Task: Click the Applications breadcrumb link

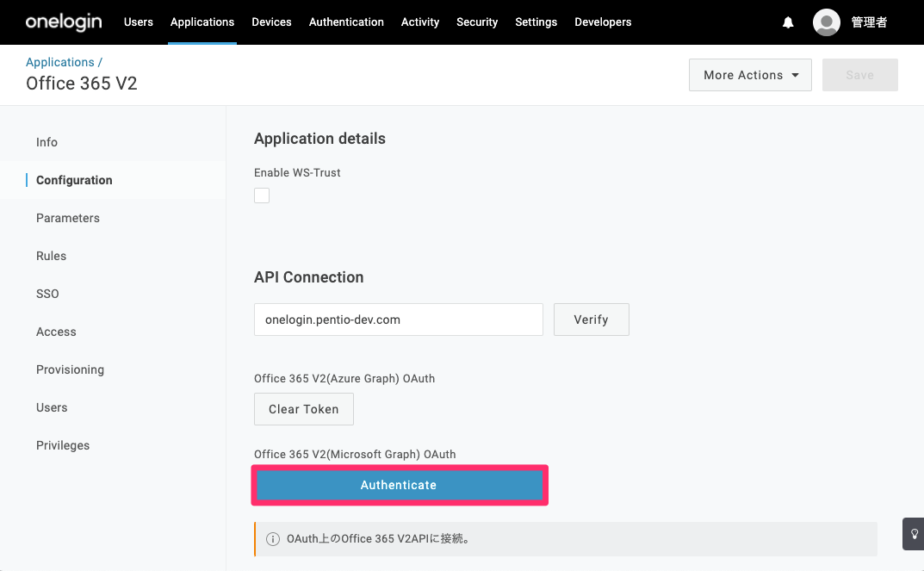Action: (x=60, y=62)
